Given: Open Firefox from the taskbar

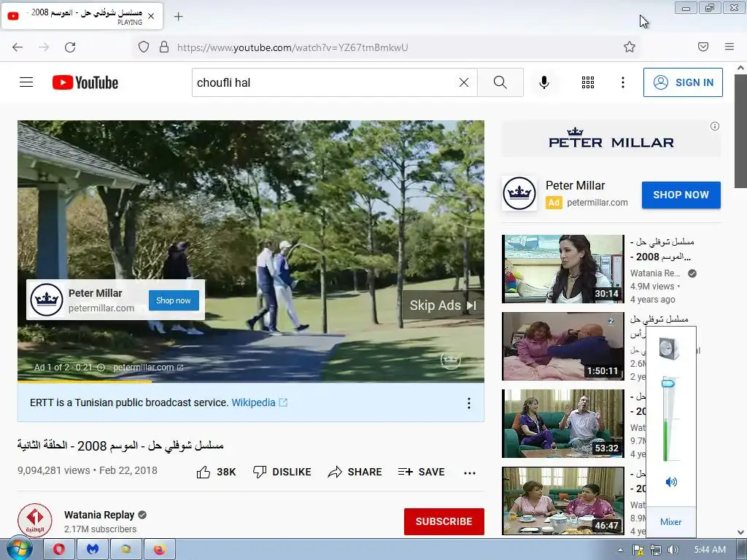Looking at the screenshot, I should [159, 549].
